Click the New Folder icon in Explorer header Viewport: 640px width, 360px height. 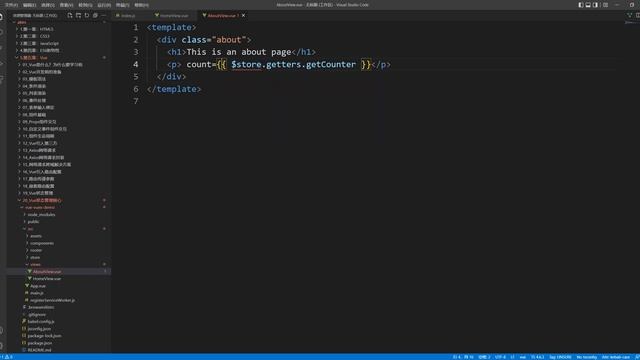coord(78,16)
